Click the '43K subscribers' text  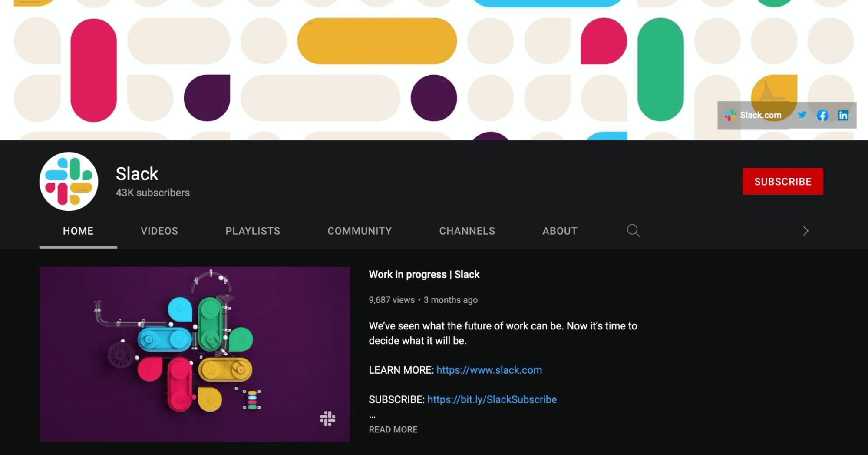coord(153,193)
